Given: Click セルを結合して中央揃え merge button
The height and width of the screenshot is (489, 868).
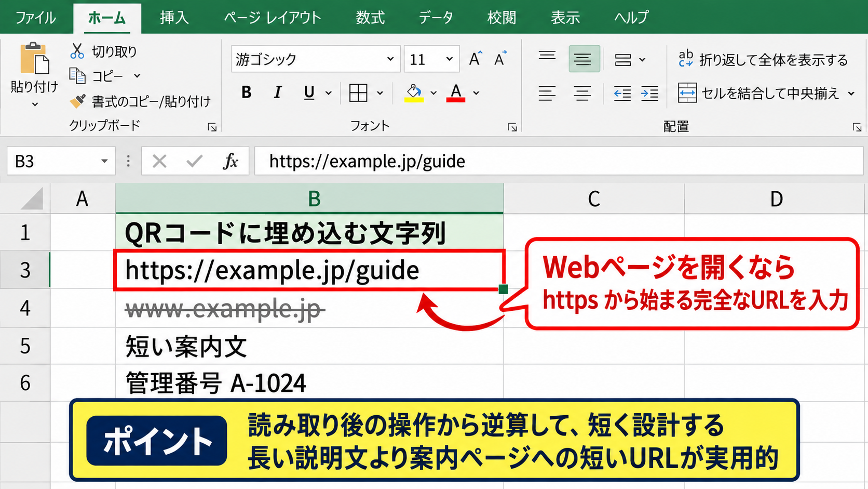Looking at the screenshot, I should (758, 93).
